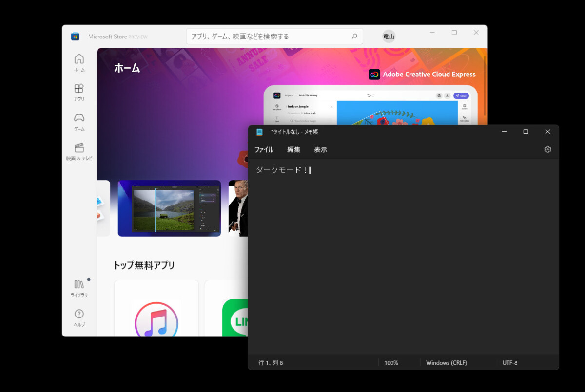Open ファイル menu in Notepad
The image size is (585, 392).
pos(264,149)
